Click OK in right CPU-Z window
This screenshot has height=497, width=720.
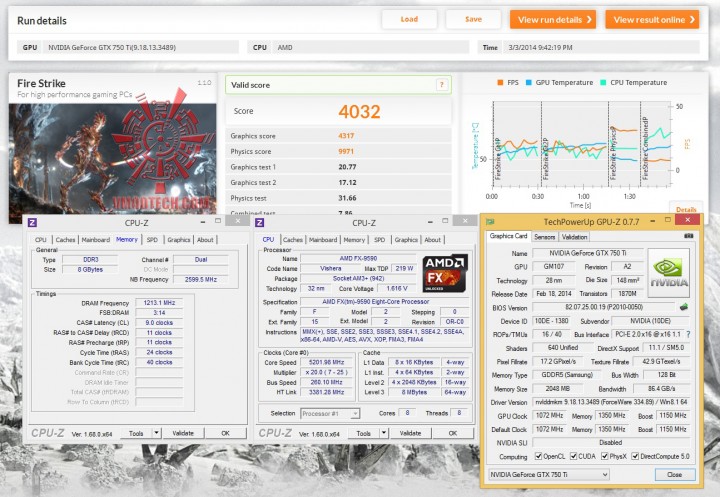(453, 433)
